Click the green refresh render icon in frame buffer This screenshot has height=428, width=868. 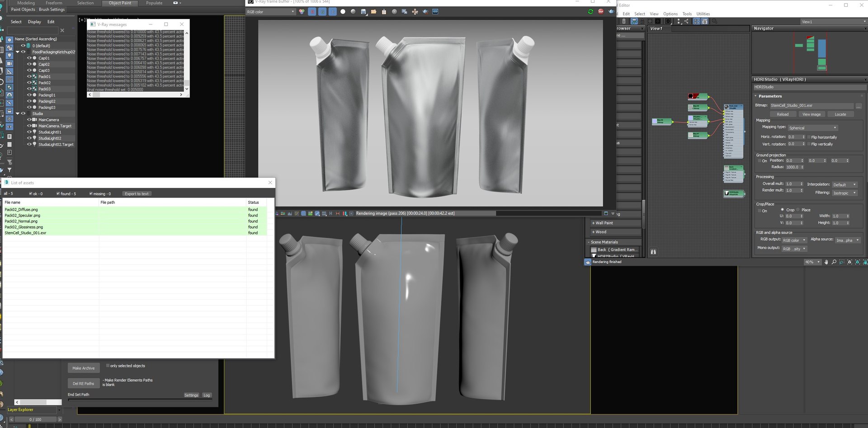click(x=590, y=11)
